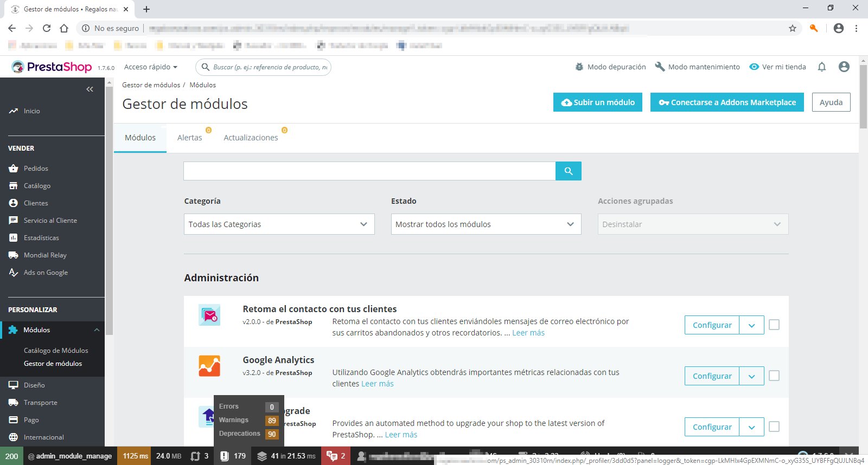This screenshot has width=868, height=465.
Task: Open a new browser tab
Action: tap(146, 9)
